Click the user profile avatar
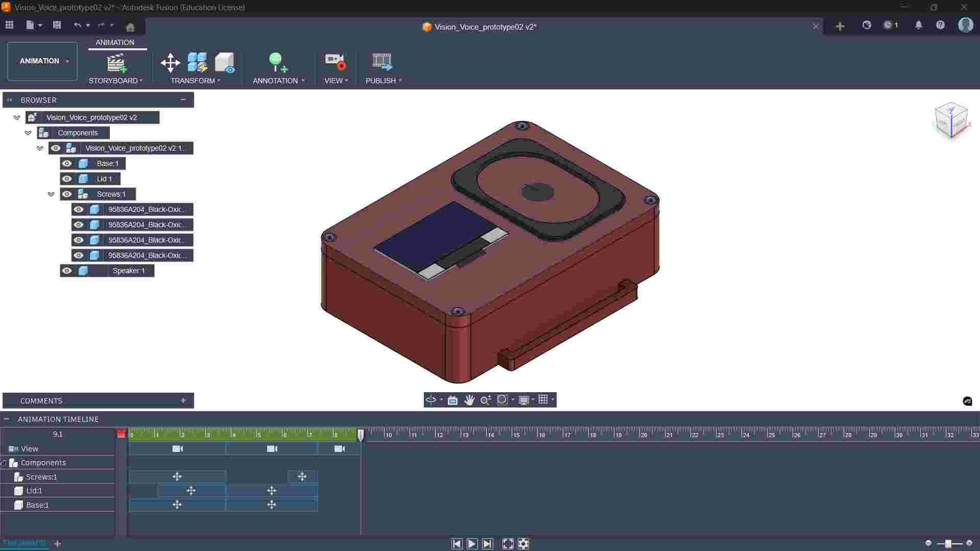This screenshot has width=980, height=551. click(965, 25)
